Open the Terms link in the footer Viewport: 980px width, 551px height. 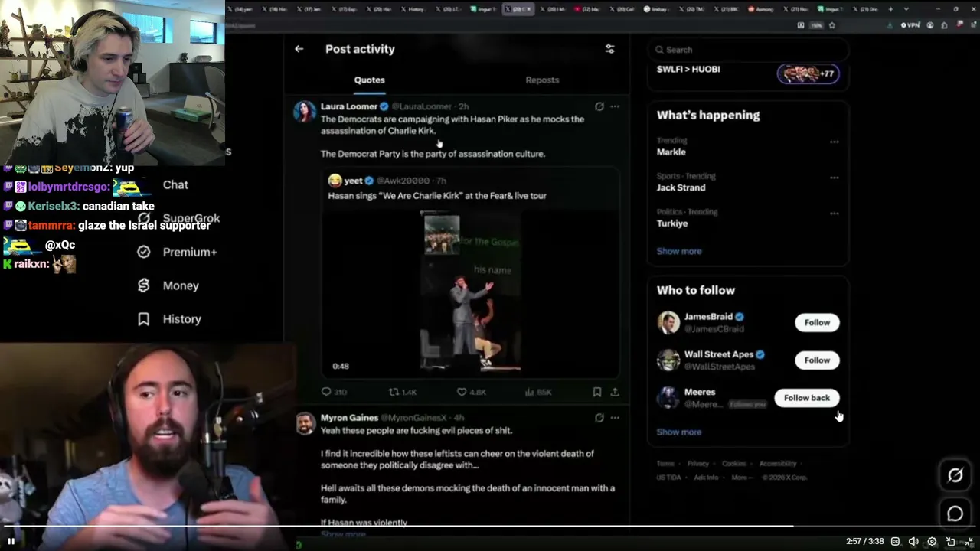click(665, 464)
